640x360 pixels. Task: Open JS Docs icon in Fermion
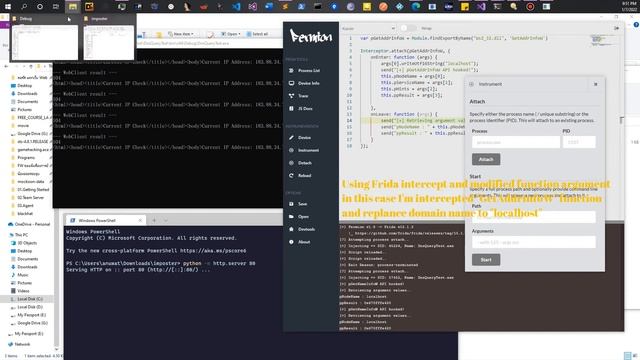click(x=291, y=109)
